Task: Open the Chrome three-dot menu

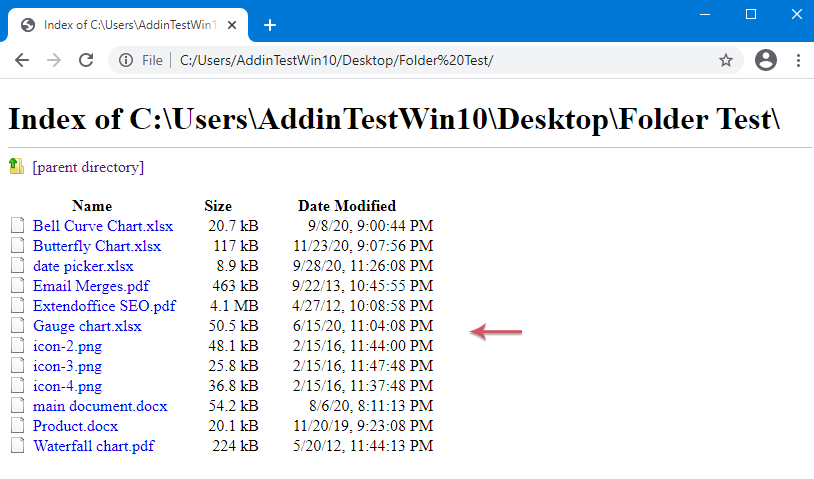Action: pyautogui.click(x=798, y=60)
